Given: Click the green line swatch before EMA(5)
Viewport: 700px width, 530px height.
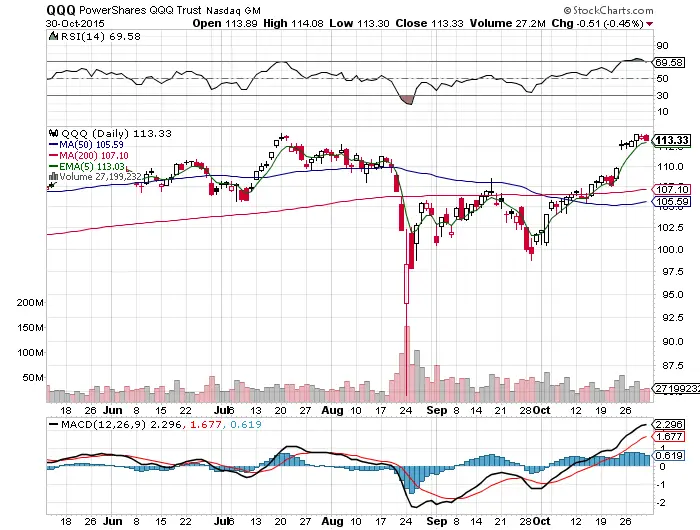Looking at the screenshot, I should 53,167.
